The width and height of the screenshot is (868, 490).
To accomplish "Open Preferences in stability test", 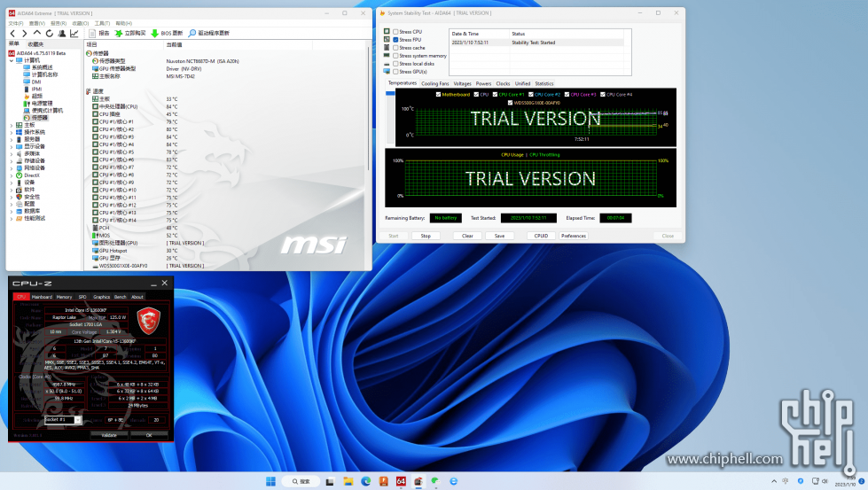I will [x=574, y=237].
